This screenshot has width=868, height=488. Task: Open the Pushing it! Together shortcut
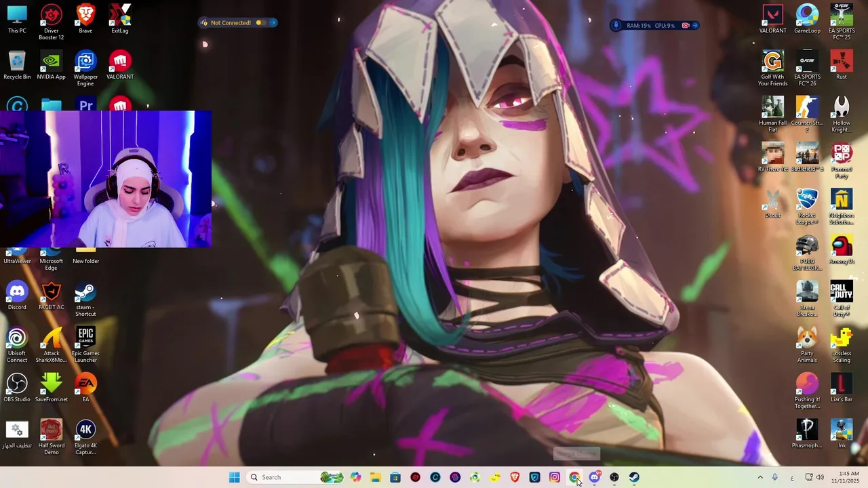click(807, 391)
